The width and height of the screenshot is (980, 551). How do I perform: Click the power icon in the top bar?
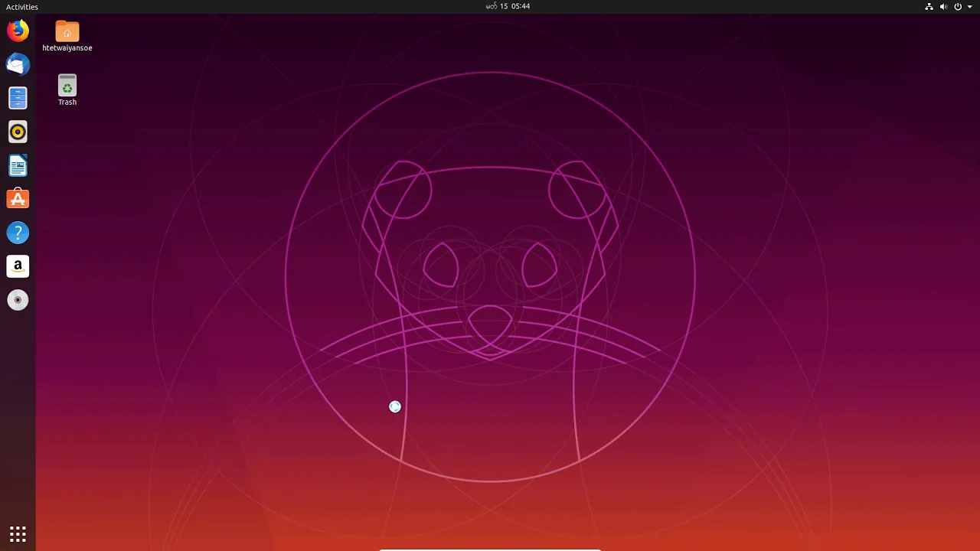(958, 6)
